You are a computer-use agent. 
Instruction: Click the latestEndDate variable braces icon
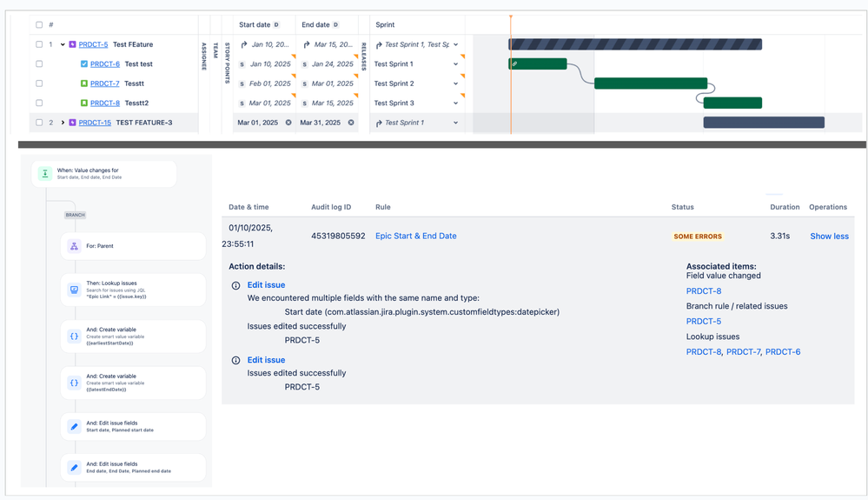pyautogui.click(x=74, y=383)
